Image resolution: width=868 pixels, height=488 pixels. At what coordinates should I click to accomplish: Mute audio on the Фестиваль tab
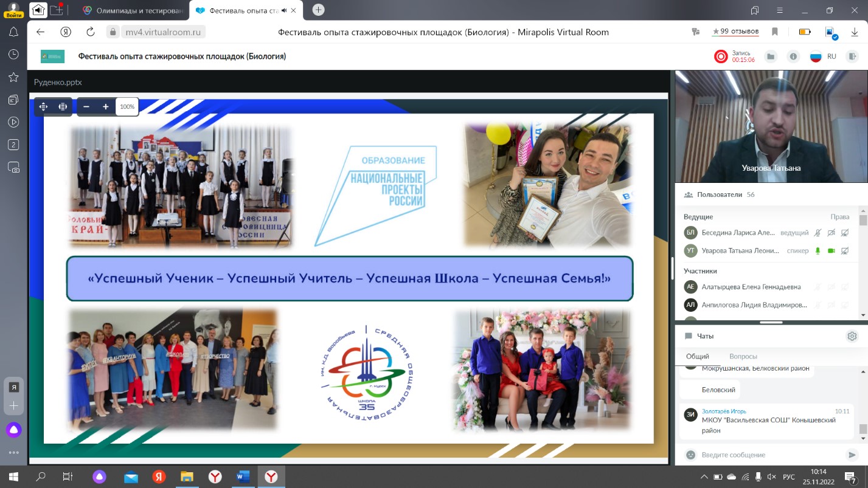(x=284, y=10)
